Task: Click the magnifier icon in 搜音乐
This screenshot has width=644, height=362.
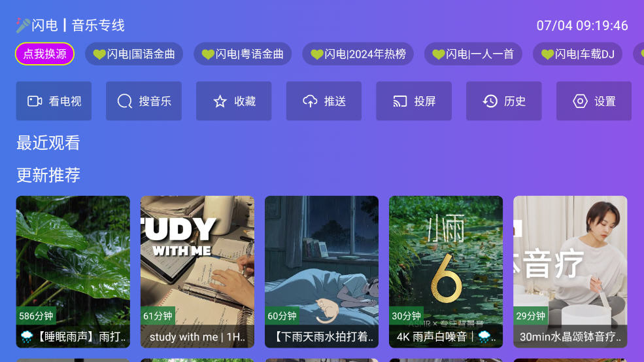Action: pos(124,101)
